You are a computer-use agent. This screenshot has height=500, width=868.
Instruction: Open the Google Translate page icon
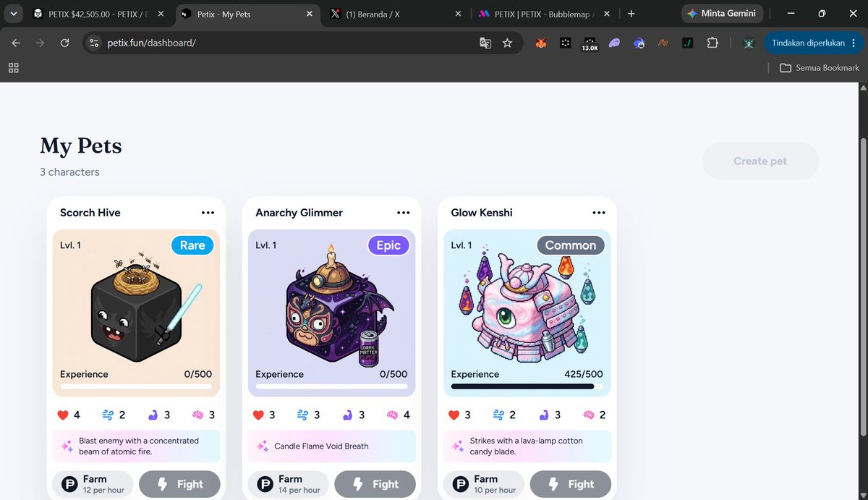click(485, 43)
